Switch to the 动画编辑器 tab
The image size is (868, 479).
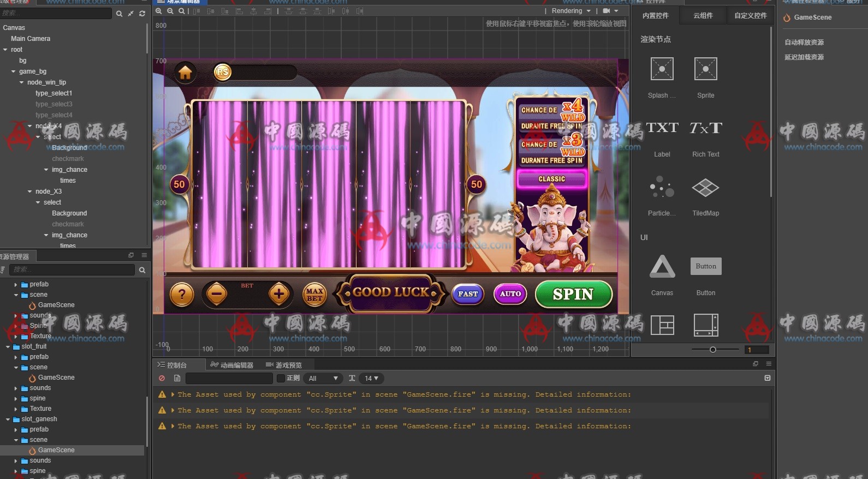231,365
